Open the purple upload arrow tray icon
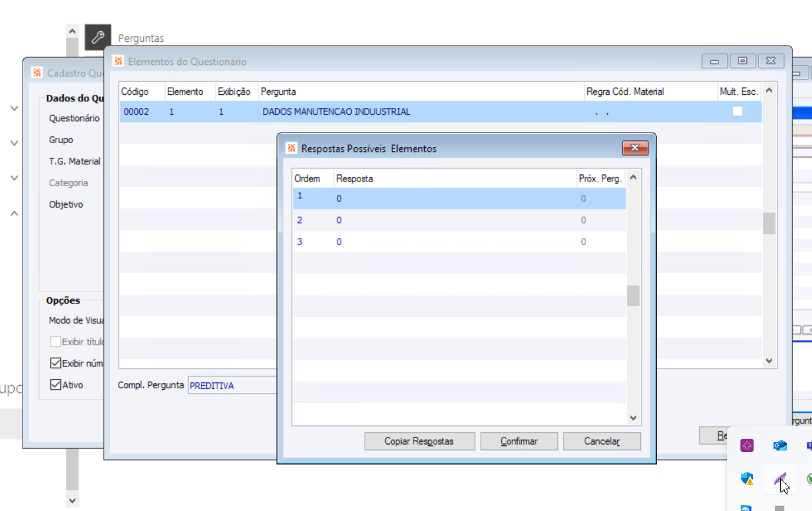Screen dimensions: 812x511 click(747, 445)
